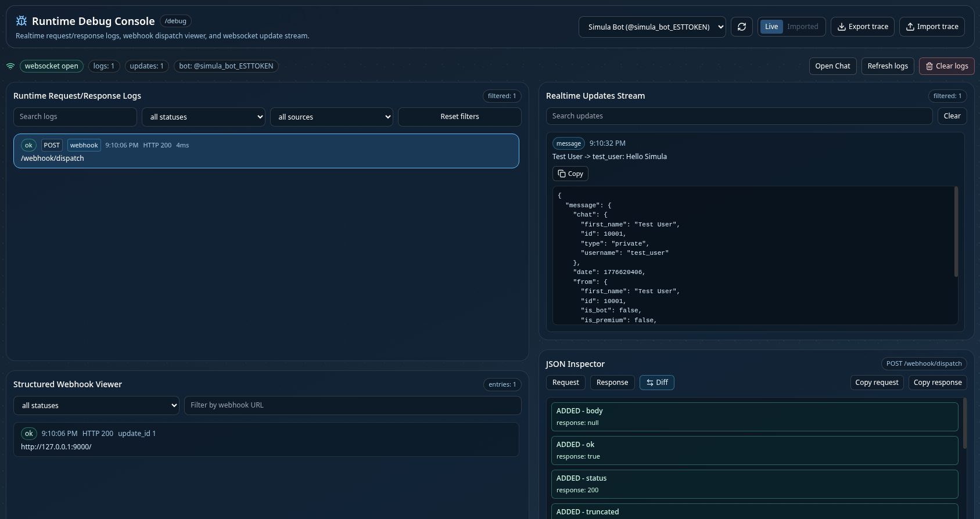Click the ADDED - body diff entry
The image size is (980, 519).
tap(755, 416)
